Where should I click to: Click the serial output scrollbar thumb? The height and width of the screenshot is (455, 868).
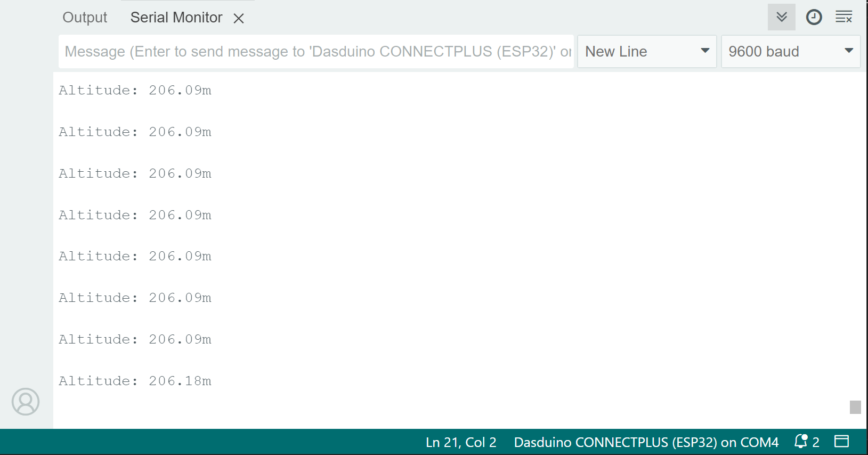pos(855,407)
